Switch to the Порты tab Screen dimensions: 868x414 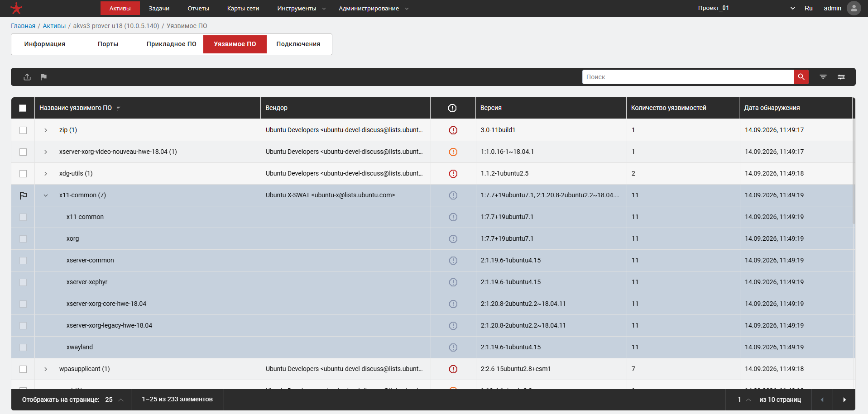[x=108, y=44]
